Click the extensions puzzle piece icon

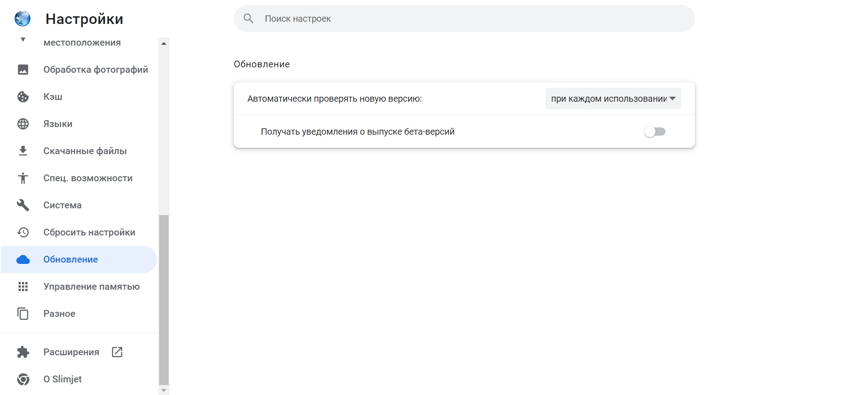[x=23, y=352]
